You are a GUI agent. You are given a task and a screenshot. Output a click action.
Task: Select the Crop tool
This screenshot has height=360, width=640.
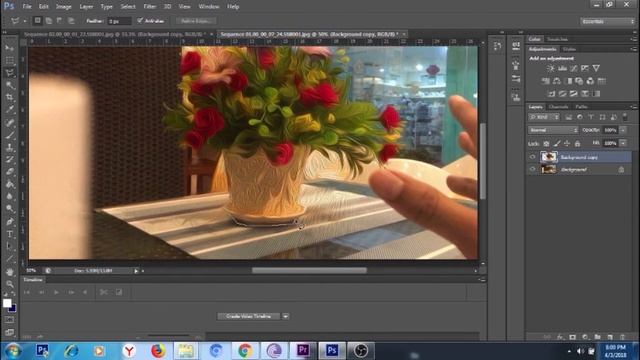pos(10,97)
